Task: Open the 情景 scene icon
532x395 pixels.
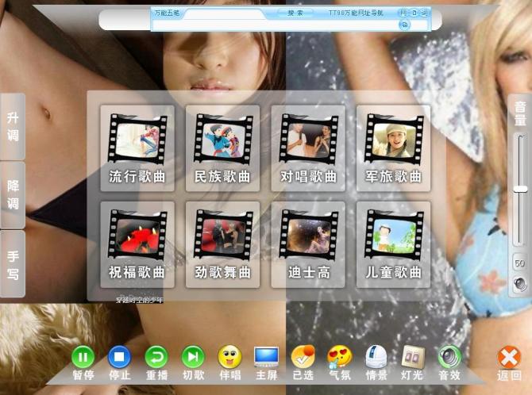Action: tap(376, 357)
